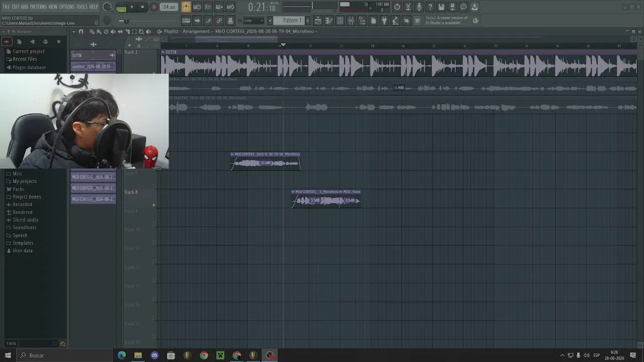Image resolution: width=644 pixels, height=362 pixels.
Task: Toggle the link/multilink controllers icon
Action: (219, 21)
